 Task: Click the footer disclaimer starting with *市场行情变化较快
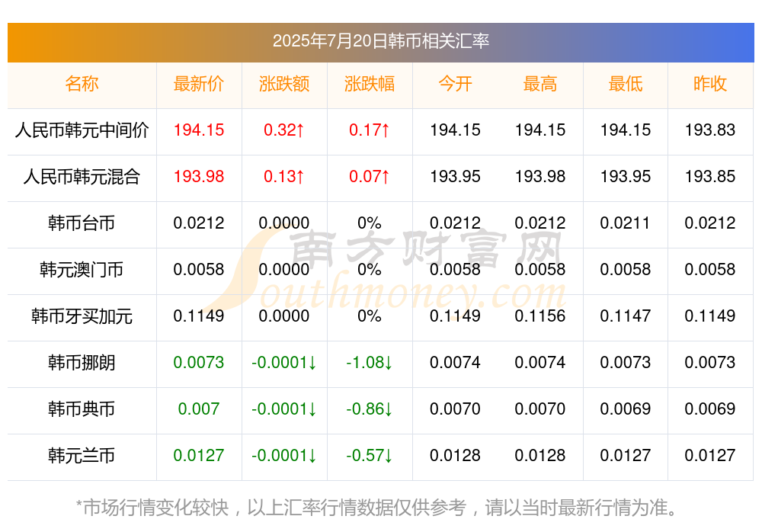(376, 508)
